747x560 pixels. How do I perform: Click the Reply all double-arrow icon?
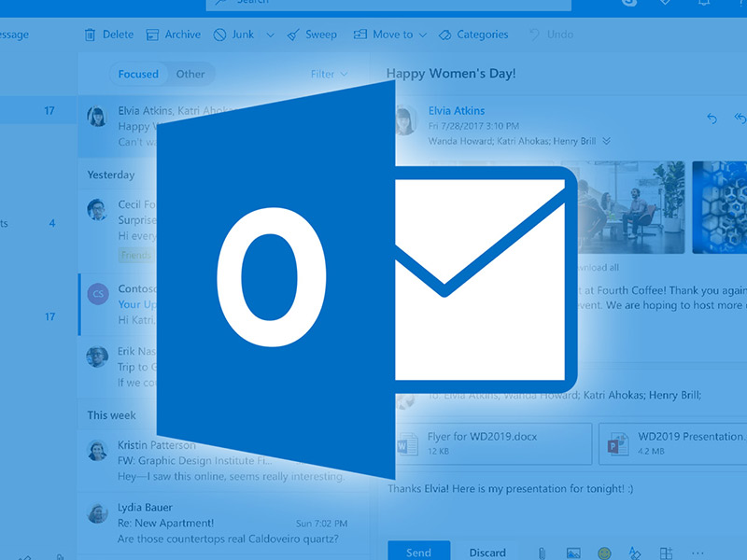(740, 119)
